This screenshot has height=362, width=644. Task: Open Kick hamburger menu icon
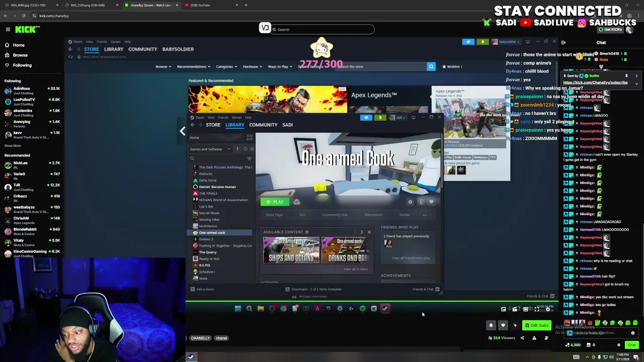click(x=8, y=30)
